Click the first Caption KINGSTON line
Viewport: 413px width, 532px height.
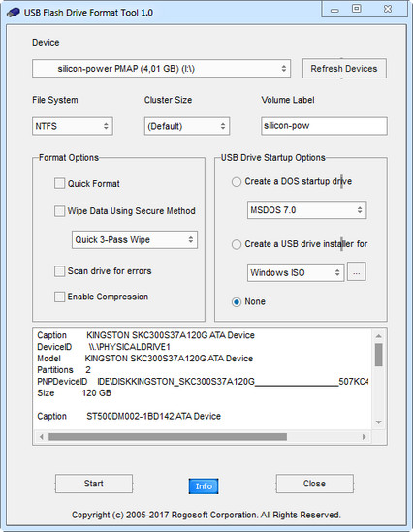coord(145,335)
